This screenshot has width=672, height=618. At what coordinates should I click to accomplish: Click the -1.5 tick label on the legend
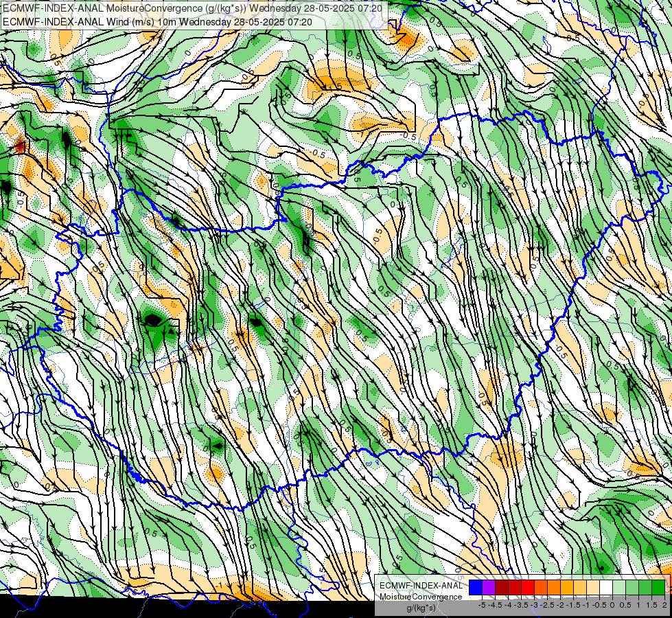(x=573, y=605)
